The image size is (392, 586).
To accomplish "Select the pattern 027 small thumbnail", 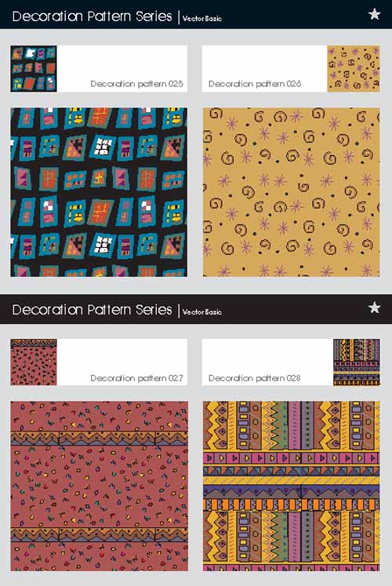I will [34, 362].
